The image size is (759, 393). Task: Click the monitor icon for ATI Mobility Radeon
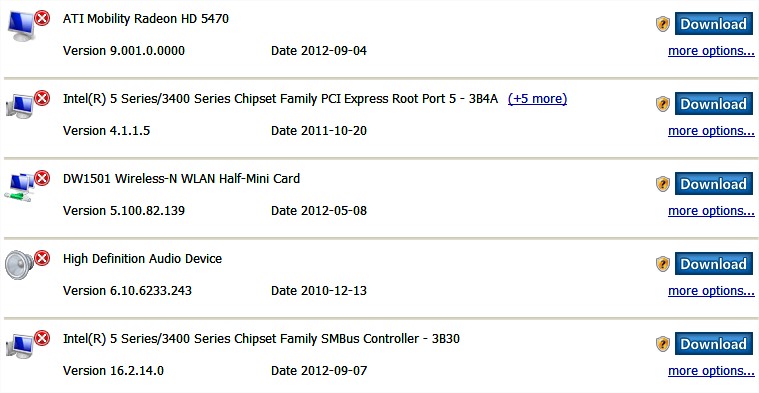tap(21, 25)
